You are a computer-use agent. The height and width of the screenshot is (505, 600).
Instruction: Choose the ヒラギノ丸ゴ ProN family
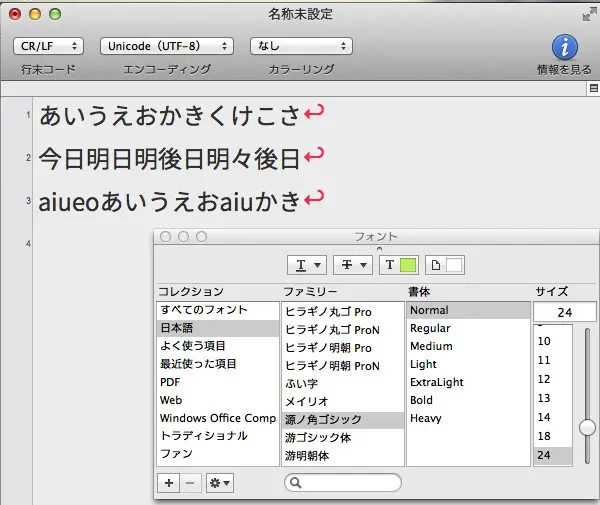click(x=343, y=329)
